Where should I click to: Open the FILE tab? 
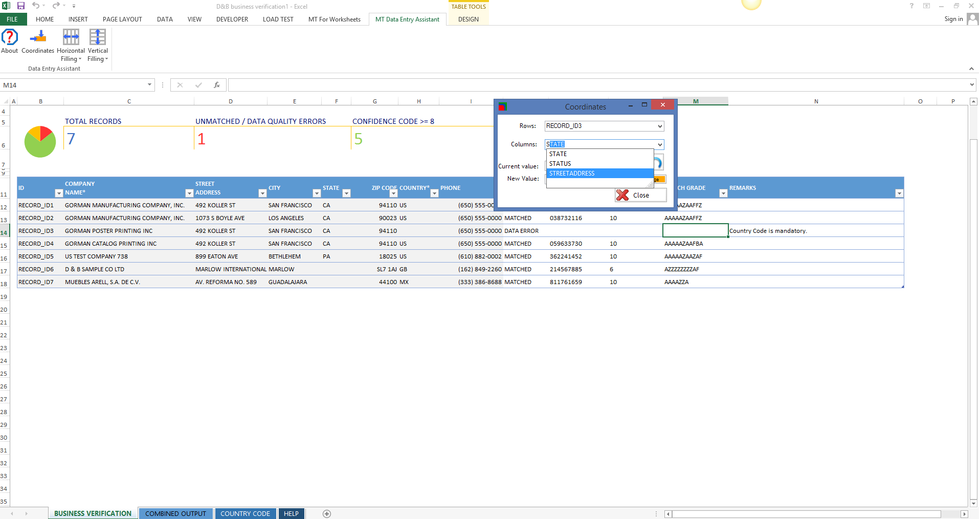point(12,19)
